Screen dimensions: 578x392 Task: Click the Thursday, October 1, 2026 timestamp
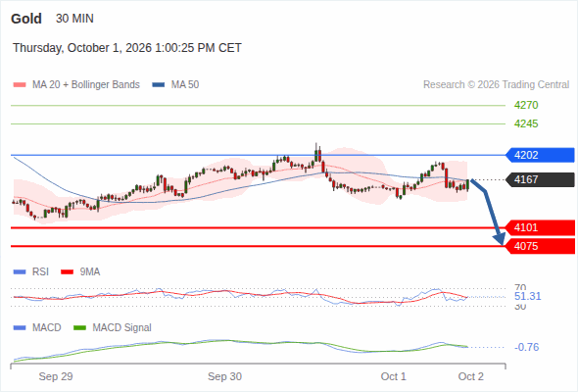click(x=127, y=48)
